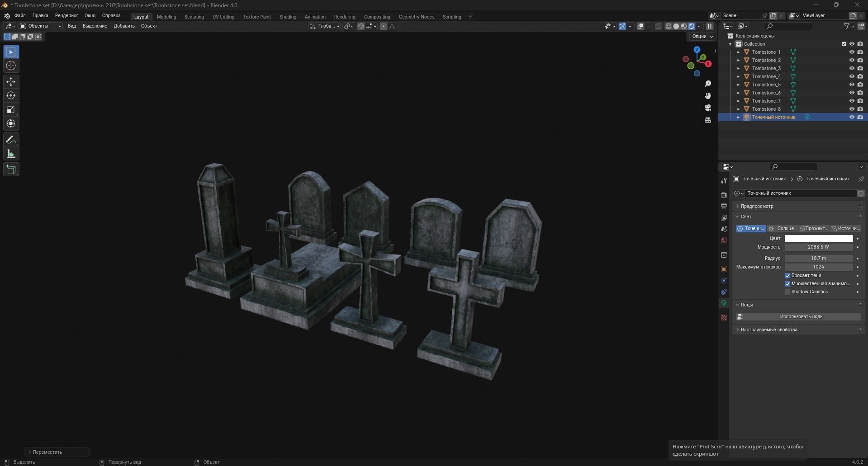Viewport: 868px width, 466px height.
Task: Open the Object Constraints properties tab
Action: 724,292
